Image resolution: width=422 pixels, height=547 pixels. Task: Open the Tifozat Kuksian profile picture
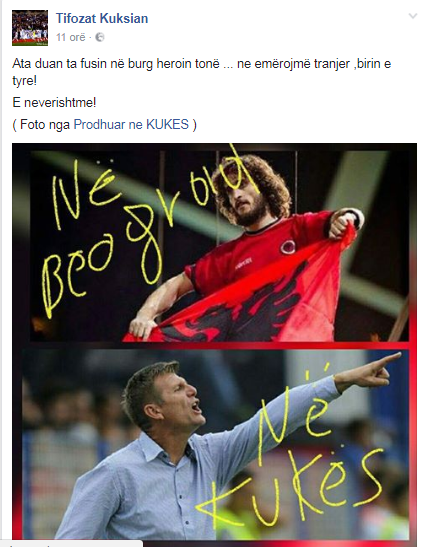(30, 28)
